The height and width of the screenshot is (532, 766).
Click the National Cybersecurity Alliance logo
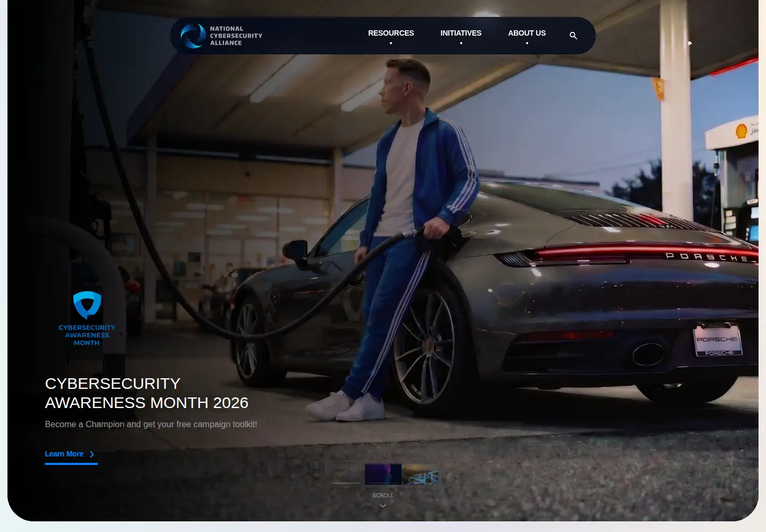point(221,36)
